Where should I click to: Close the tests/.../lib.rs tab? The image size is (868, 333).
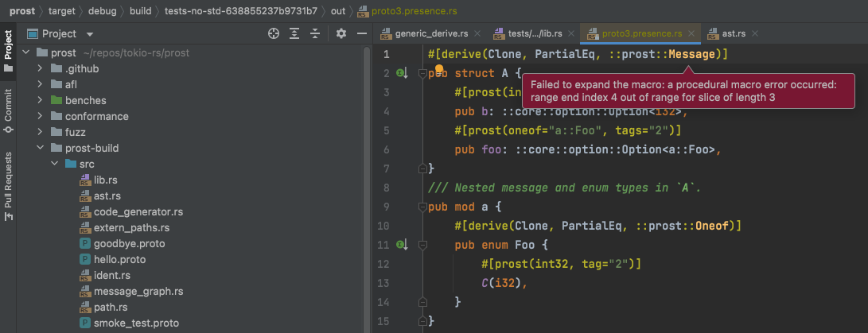click(x=572, y=33)
